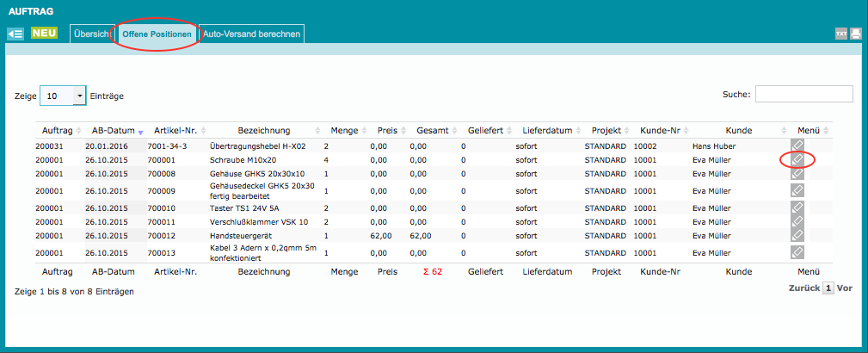Image resolution: width=868 pixels, height=353 pixels.
Task: Open edit icon for Gehäuse GHK5 20x30x10
Action: 797,173
